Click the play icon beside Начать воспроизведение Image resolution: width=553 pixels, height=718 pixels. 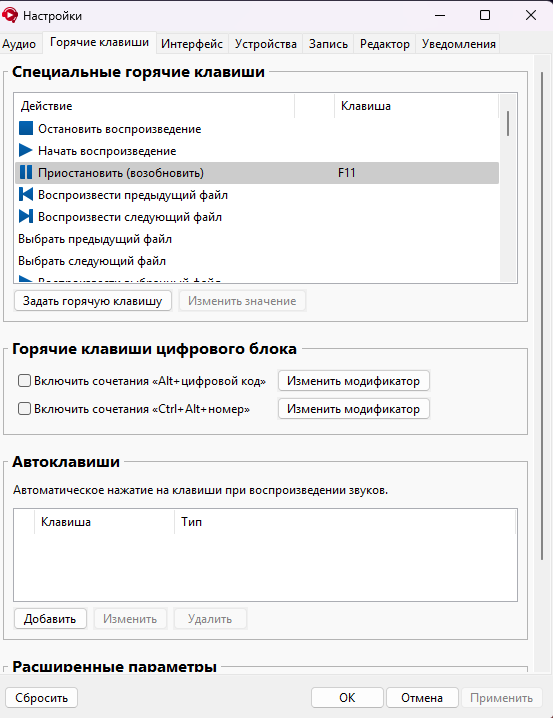26,151
